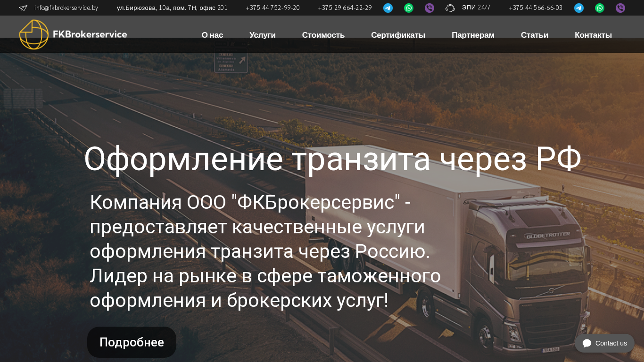This screenshot has width=644, height=362.
Task: Click the info@fkbrokerservice.by email link
Action: tap(66, 8)
